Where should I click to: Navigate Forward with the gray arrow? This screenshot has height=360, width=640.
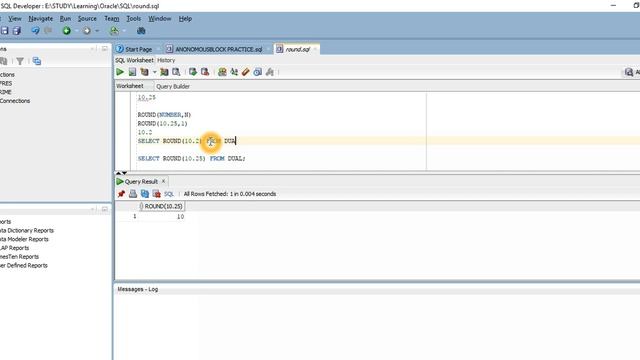pyautogui.click(x=87, y=31)
